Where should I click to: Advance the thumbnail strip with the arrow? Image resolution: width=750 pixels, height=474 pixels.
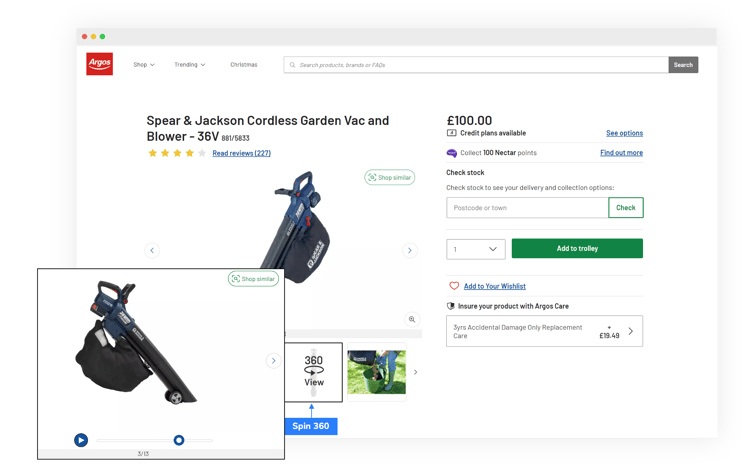415,372
